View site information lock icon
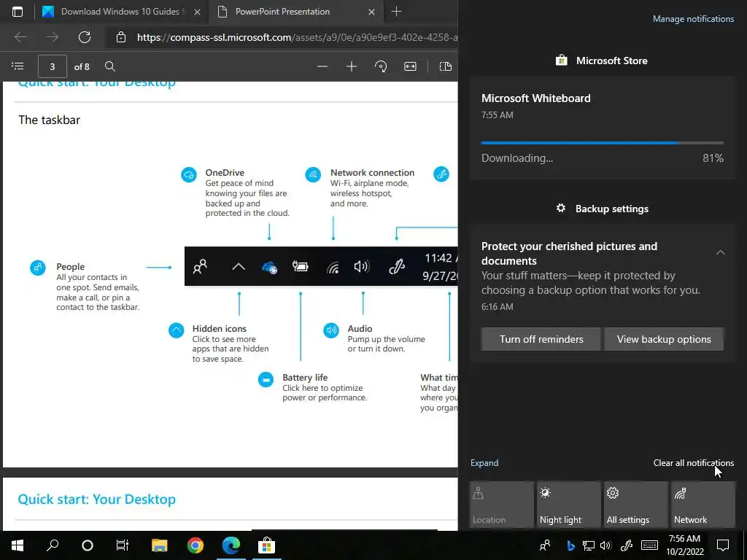 (121, 37)
